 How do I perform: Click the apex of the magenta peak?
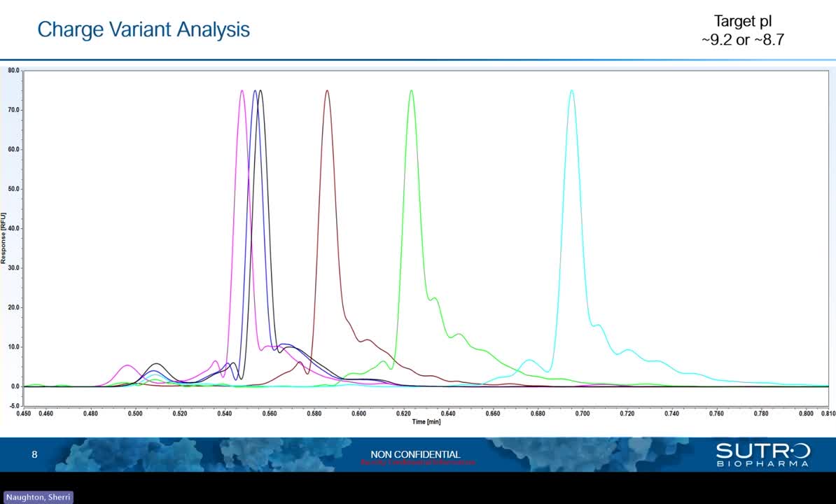point(242,90)
